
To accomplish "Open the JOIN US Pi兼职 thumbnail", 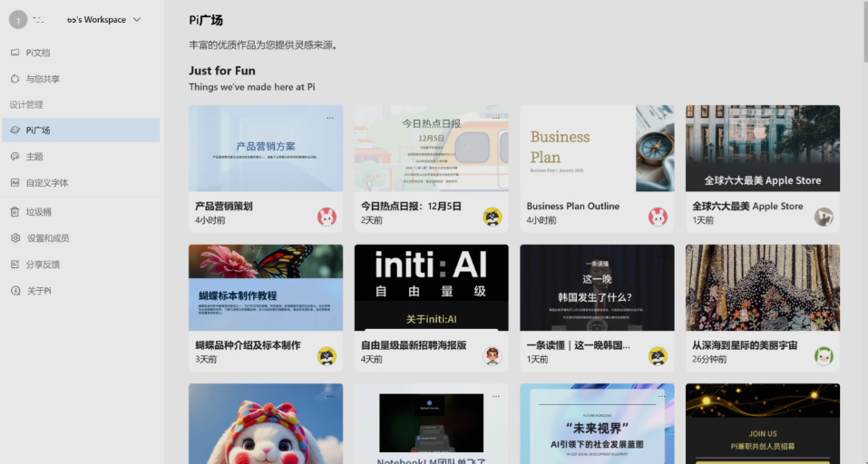I will [x=763, y=423].
